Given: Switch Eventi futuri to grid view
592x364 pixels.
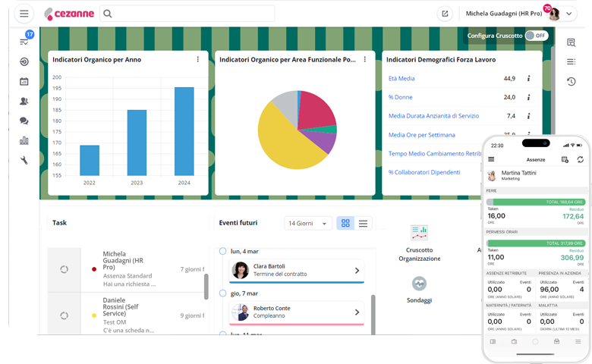Looking at the screenshot, I should coord(345,223).
